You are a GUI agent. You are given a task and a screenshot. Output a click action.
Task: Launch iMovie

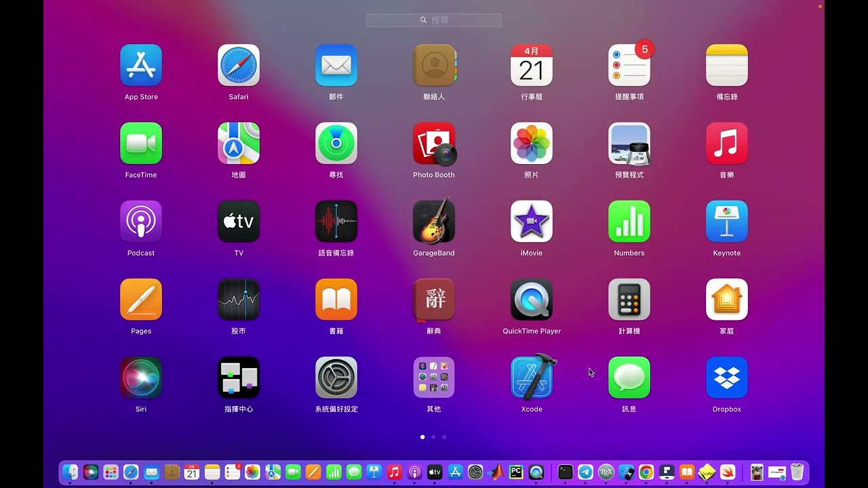pyautogui.click(x=532, y=221)
